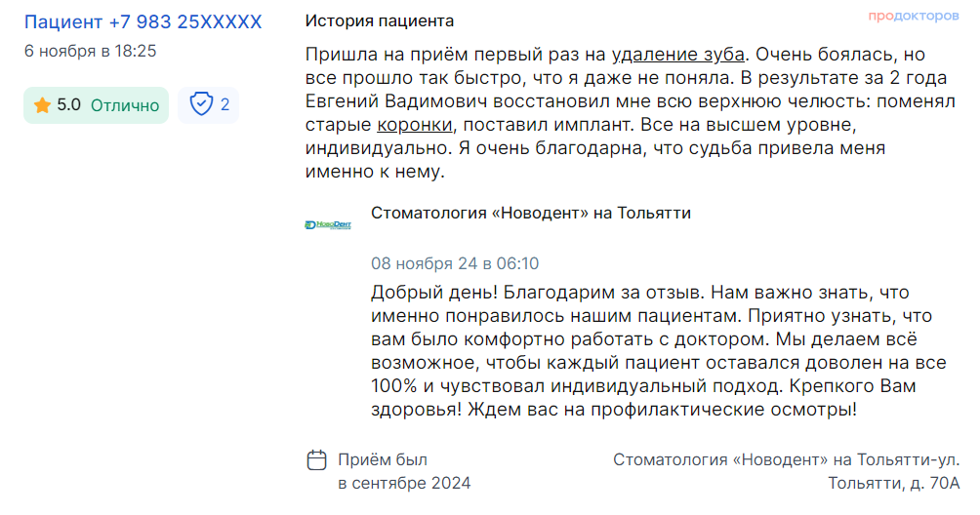Click the 5.0 Отлично rating badge
Viewport: 980px width, 515px height.
pos(97,105)
